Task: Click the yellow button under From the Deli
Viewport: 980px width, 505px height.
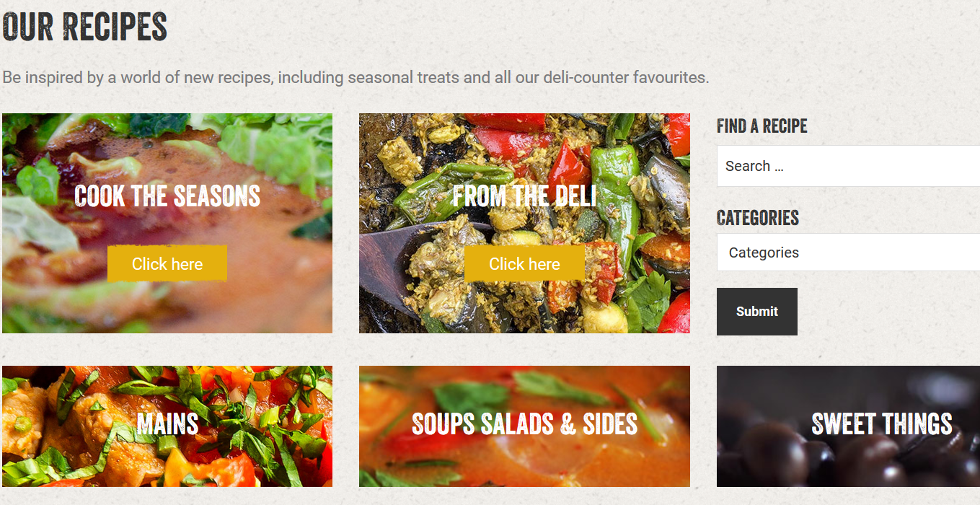Action: pyautogui.click(x=524, y=263)
